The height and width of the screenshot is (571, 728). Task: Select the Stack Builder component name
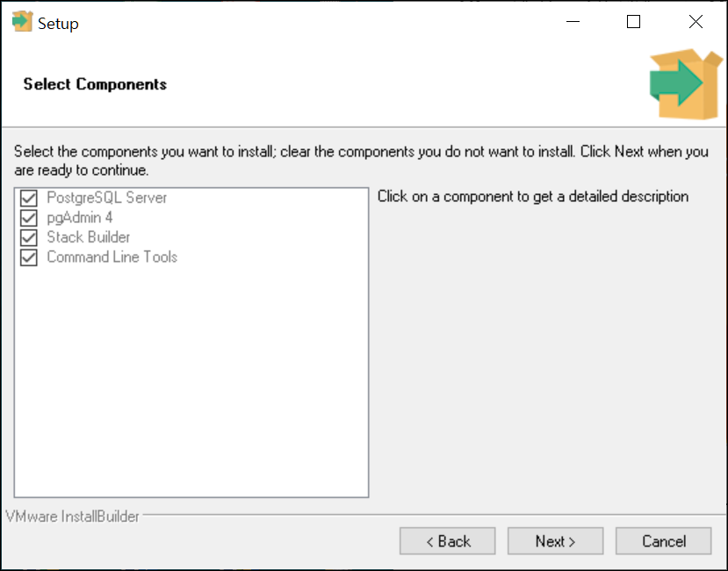tap(89, 237)
